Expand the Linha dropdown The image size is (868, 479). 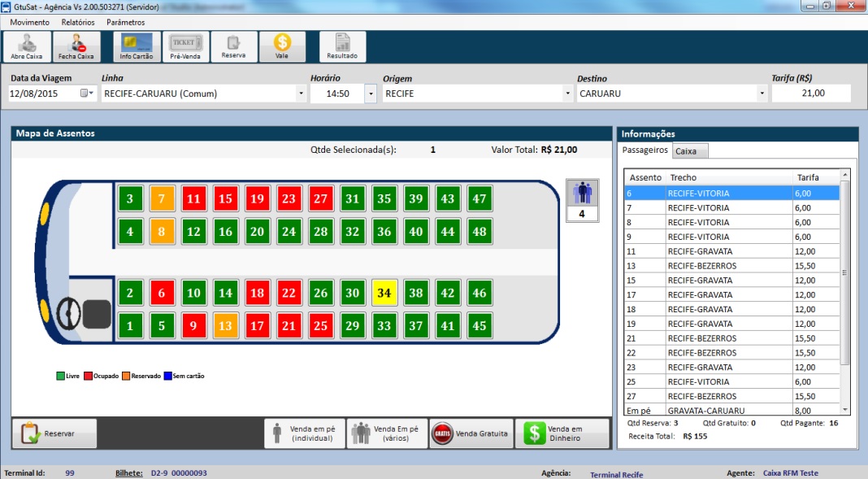click(x=301, y=94)
